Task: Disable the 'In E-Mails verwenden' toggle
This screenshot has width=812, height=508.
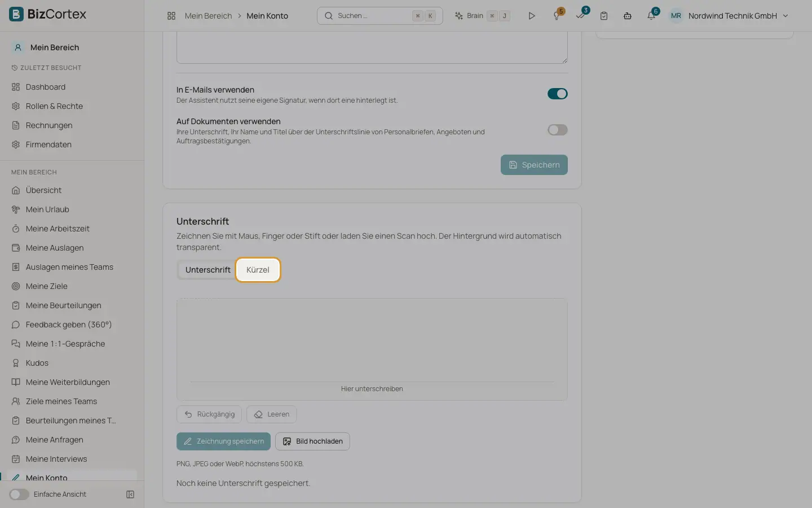Action: point(558,94)
